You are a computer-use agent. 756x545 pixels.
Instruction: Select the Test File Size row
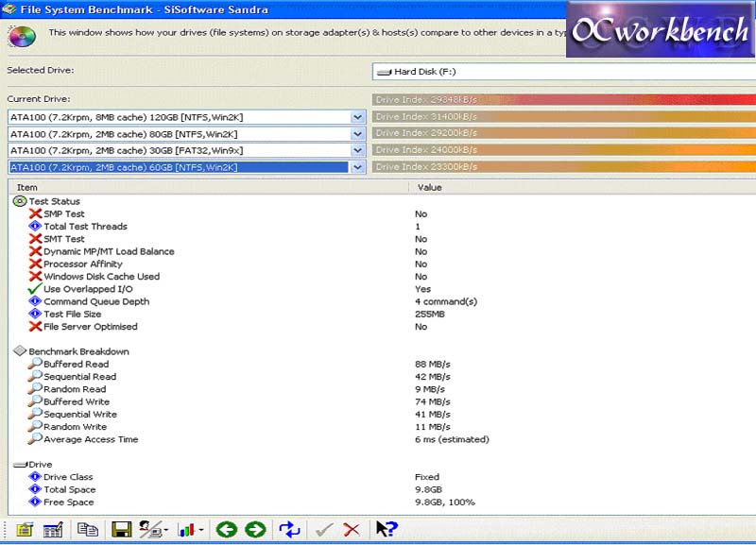tap(382, 315)
